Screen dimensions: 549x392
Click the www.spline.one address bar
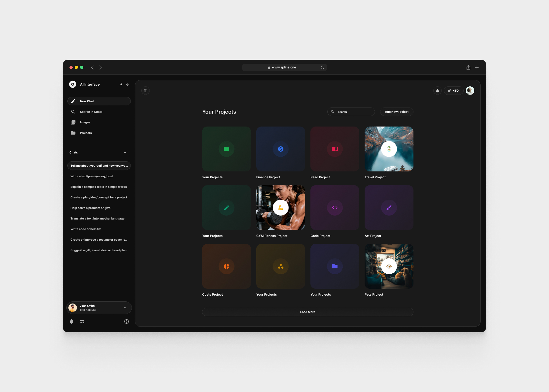point(285,67)
